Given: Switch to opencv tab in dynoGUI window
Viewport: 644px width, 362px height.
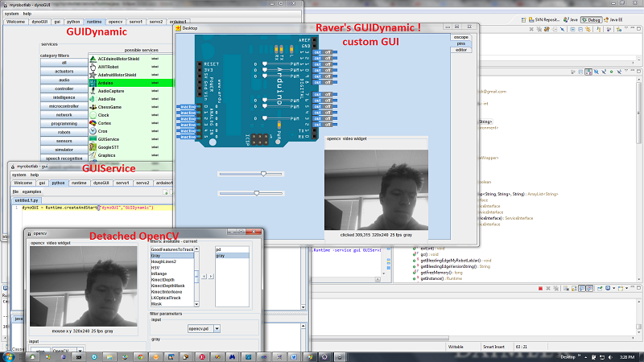Looking at the screenshot, I should point(115,22).
